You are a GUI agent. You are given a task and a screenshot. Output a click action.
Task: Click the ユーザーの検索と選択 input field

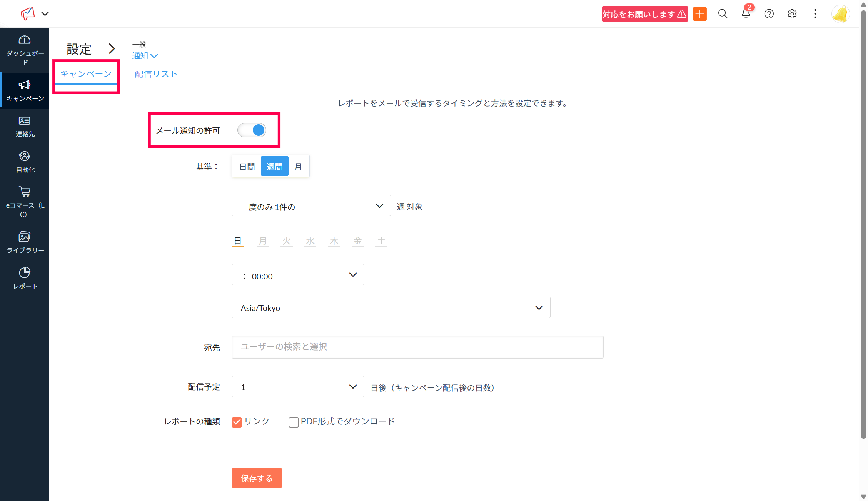417,347
